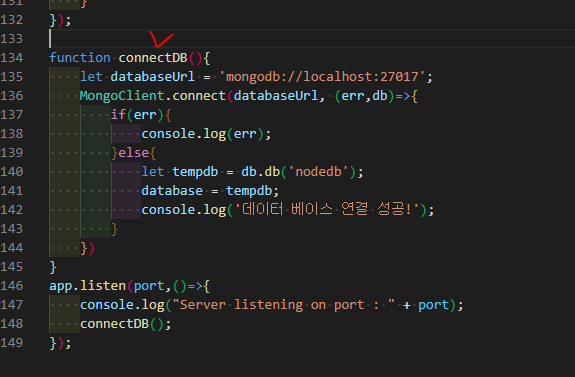Click 'app.listen' on line 146
The height and width of the screenshot is (377, 575).
coord(88,286)
